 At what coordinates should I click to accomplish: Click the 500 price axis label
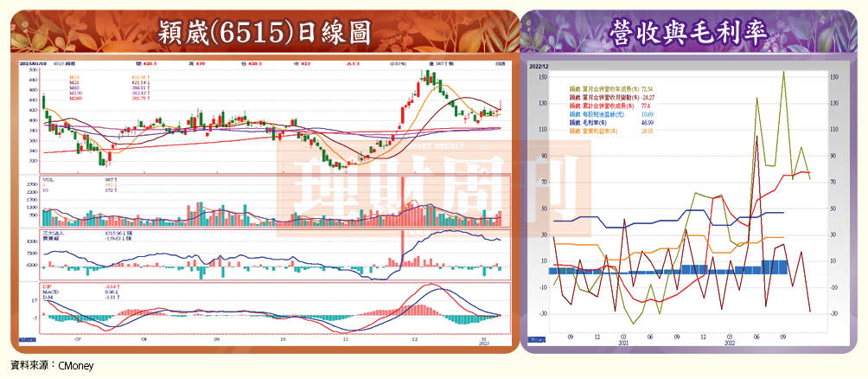point(33,70)
